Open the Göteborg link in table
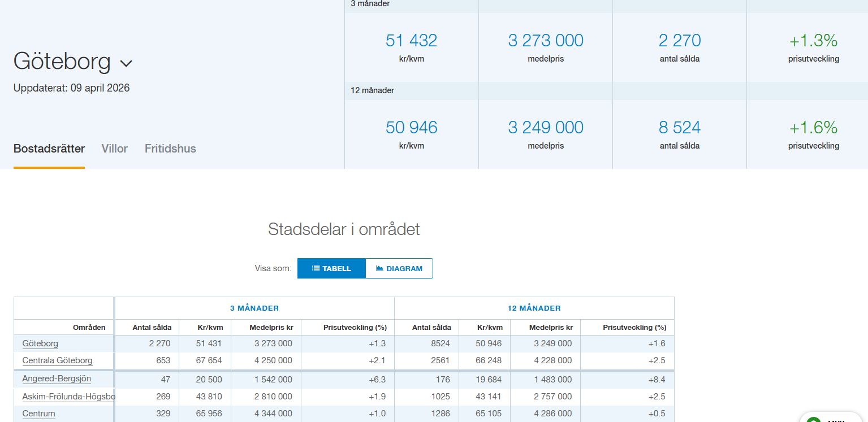 [40, 343]
